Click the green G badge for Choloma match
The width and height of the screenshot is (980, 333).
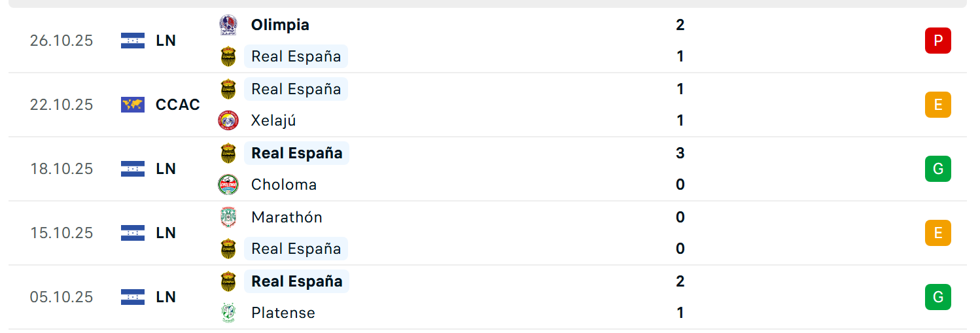[x=937, y=169]
